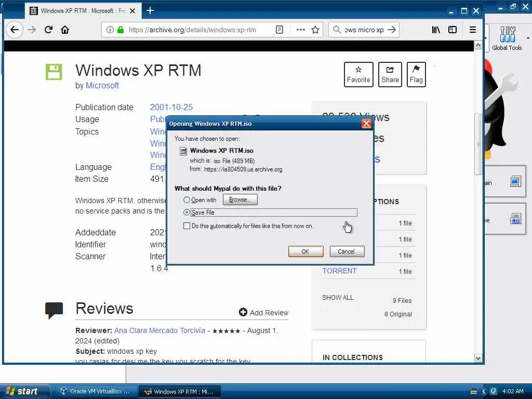The width and height of the screenshot is (532, 399).
Task: Click the keyboard icon in system tray
Action: (x=474, y=392)
